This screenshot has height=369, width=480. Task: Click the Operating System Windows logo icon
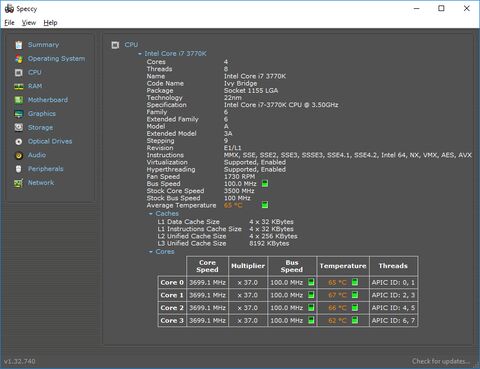click(19, 59)
